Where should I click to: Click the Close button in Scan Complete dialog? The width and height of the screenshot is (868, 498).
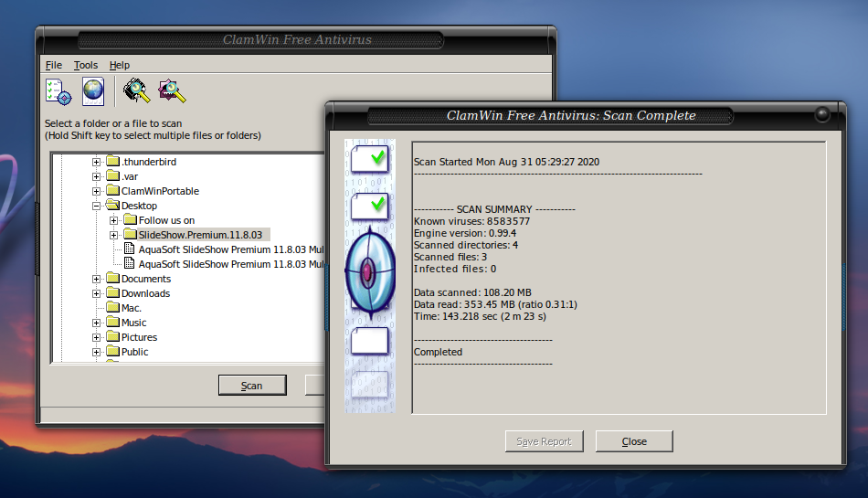pyautogui.click(x=634, y=441)
